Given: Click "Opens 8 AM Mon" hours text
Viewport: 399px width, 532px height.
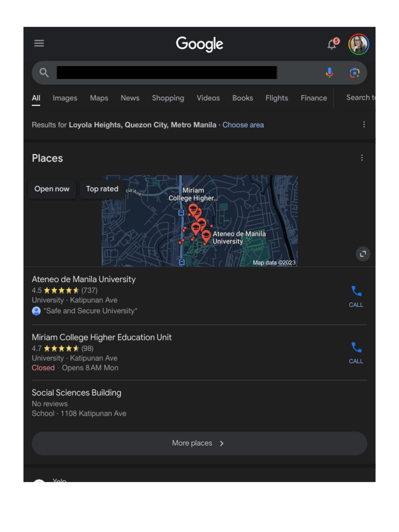Looking at the screenshot, I should click(x=90, y=368).
